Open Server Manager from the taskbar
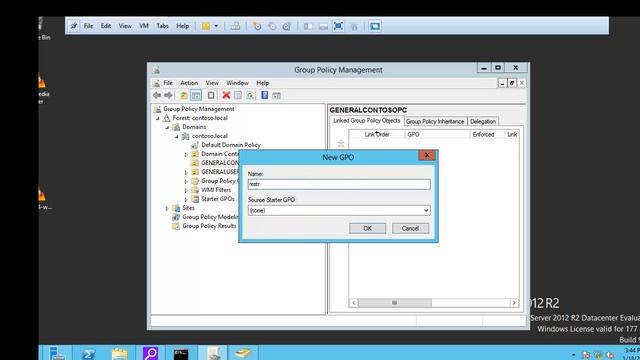 click(57, 353)
